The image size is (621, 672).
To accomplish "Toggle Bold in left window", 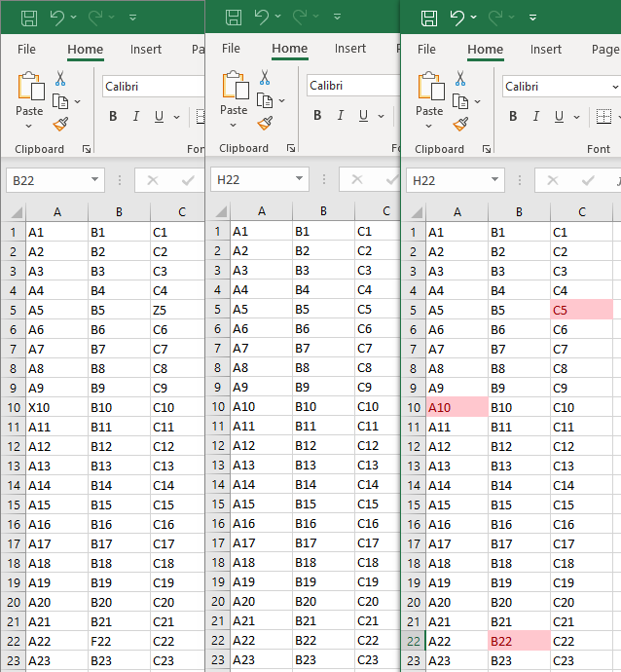I will tap(113, 116).
